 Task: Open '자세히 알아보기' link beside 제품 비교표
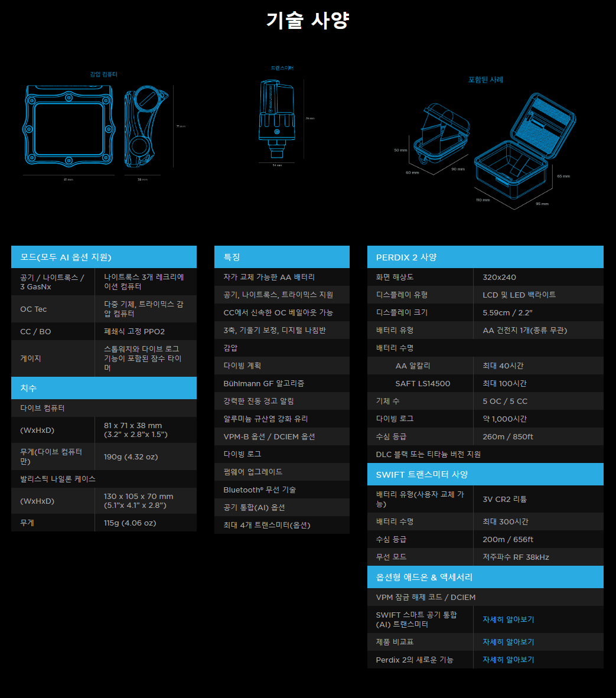coord(508,642)
